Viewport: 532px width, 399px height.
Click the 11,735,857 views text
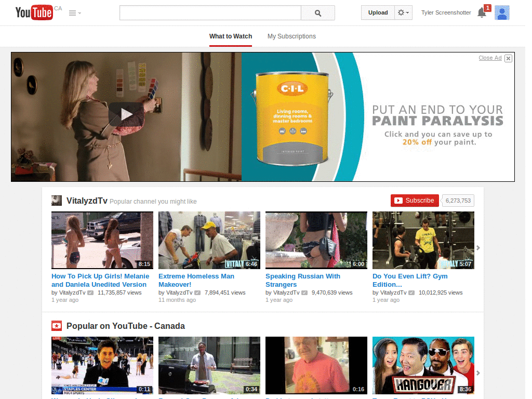click(119, 292)
